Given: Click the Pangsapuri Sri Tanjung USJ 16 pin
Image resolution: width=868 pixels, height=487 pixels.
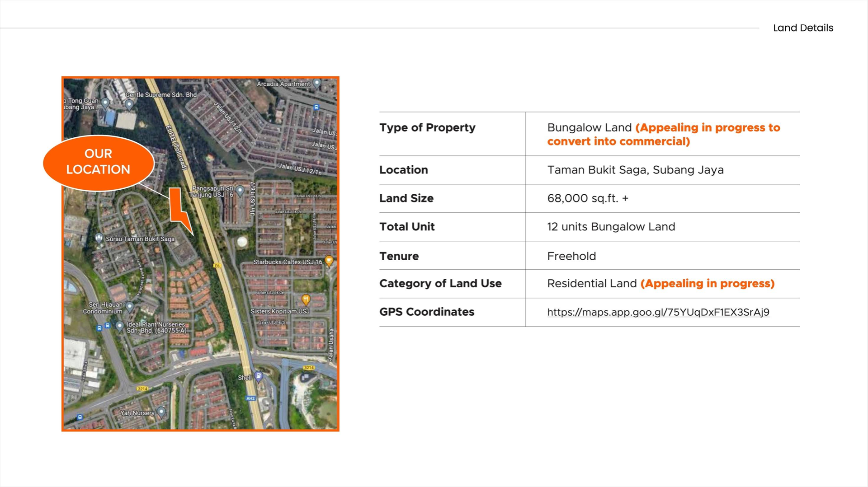Looking at the screenshot, I should click(x=240, y=191).
